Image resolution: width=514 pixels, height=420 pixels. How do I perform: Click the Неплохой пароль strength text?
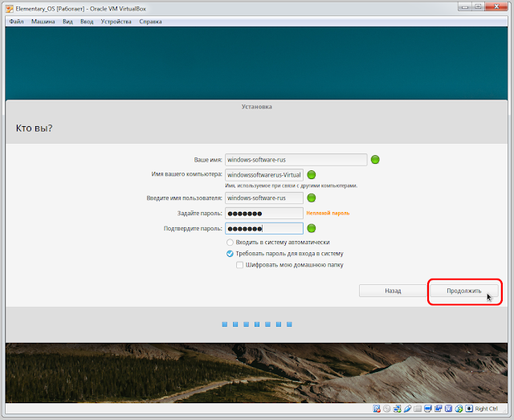point(328,213)
